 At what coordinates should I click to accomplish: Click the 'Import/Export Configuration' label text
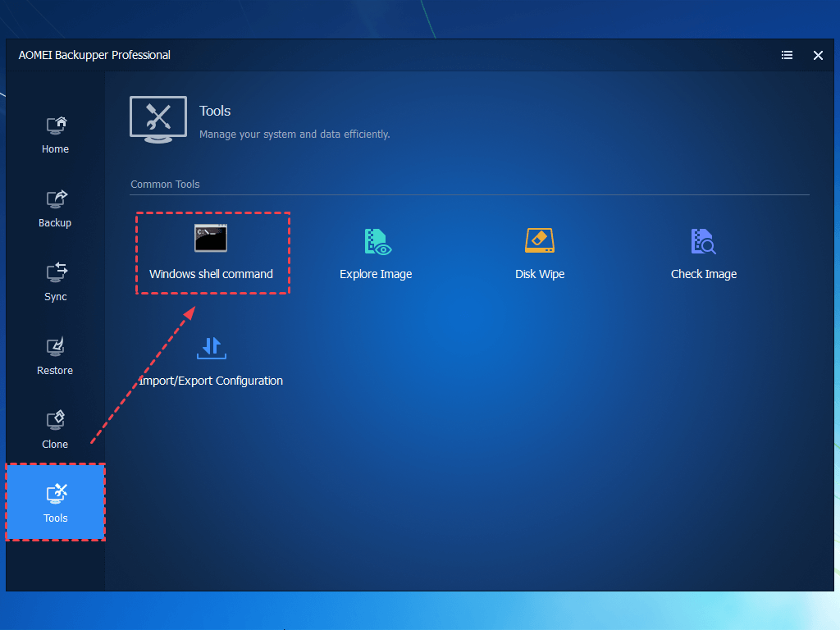[211, 381]
